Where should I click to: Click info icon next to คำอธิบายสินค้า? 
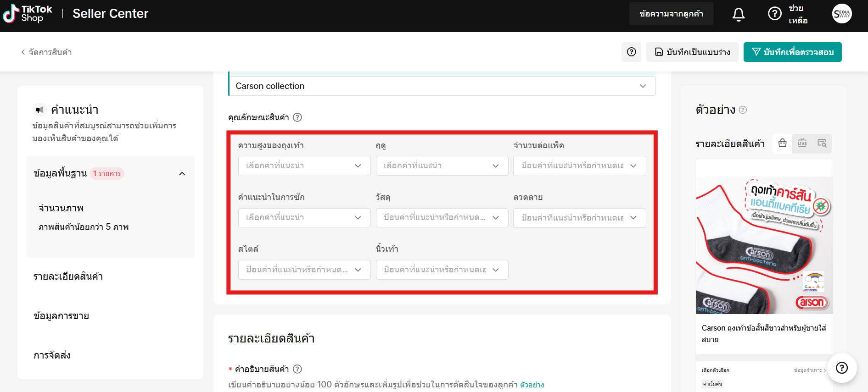tap(297, 369)
